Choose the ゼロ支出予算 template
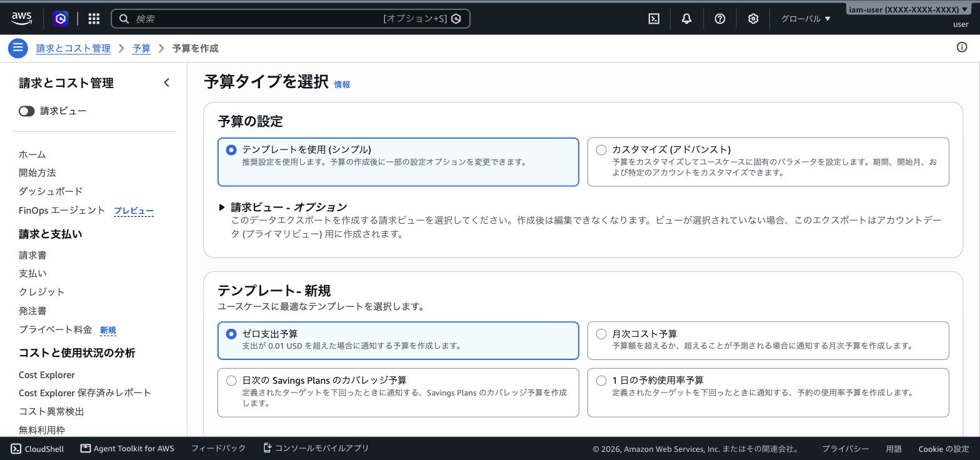Image resolution: width=980 pixels, height=460 pixels. (231, 334)
